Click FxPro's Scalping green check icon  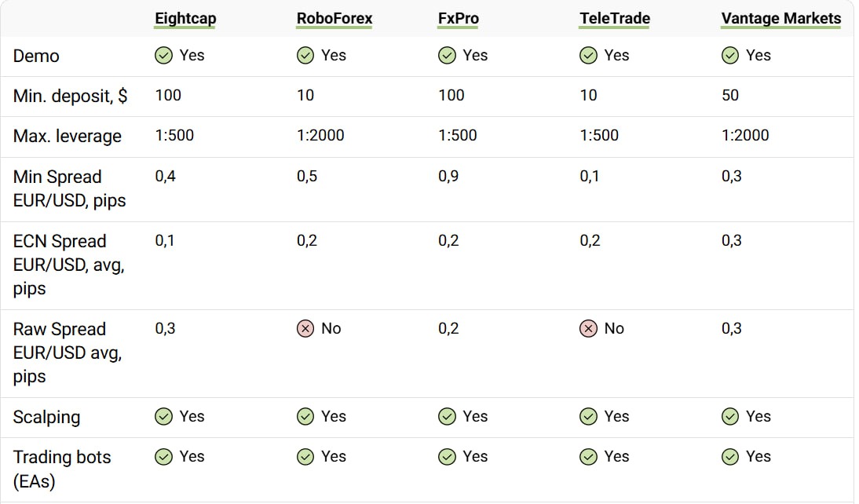tap(447, 417)
